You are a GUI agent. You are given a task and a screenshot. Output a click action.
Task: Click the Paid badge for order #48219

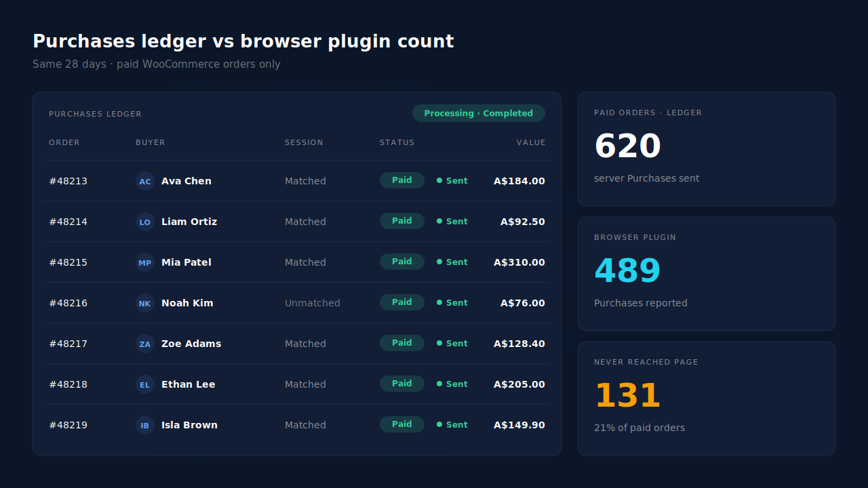(402, 424)
